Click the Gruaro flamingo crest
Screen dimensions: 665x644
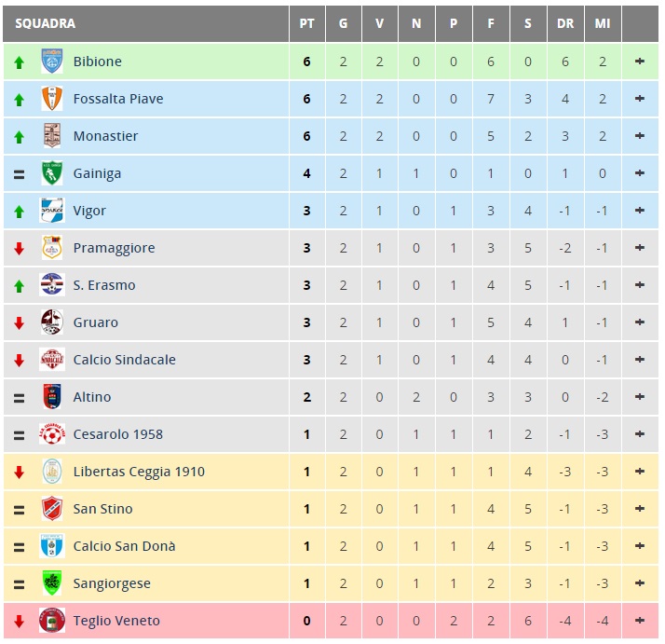pos(52,322)
